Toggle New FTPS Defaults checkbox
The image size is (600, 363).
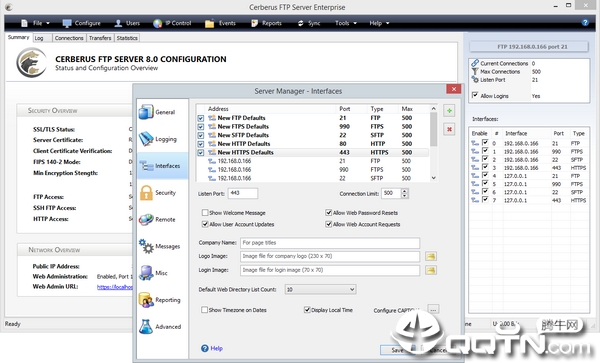pos(201,127)
